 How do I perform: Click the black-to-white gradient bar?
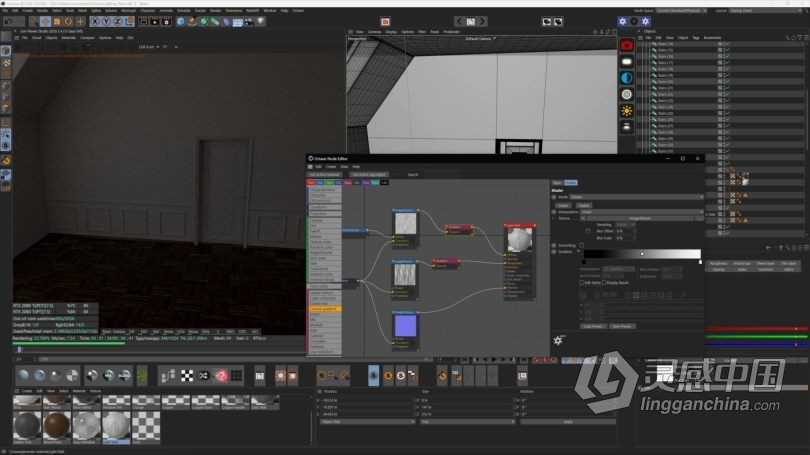[642, 254]
